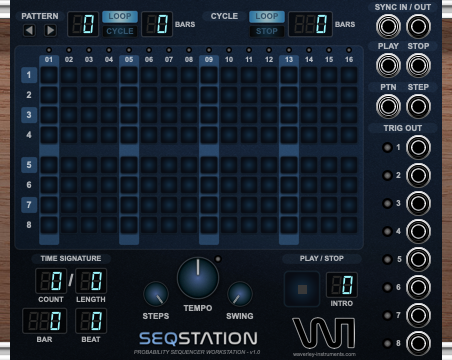This screenshot has height=360, width=452.
Task: Toggle step 16 on track 8
Action: (349, 225)
